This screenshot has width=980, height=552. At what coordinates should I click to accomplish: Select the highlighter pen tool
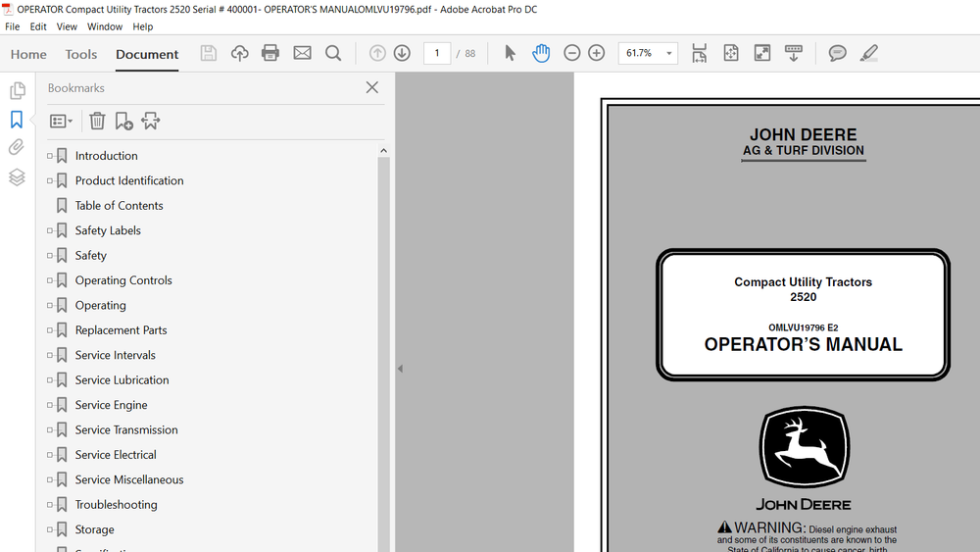tap(868, 53)
